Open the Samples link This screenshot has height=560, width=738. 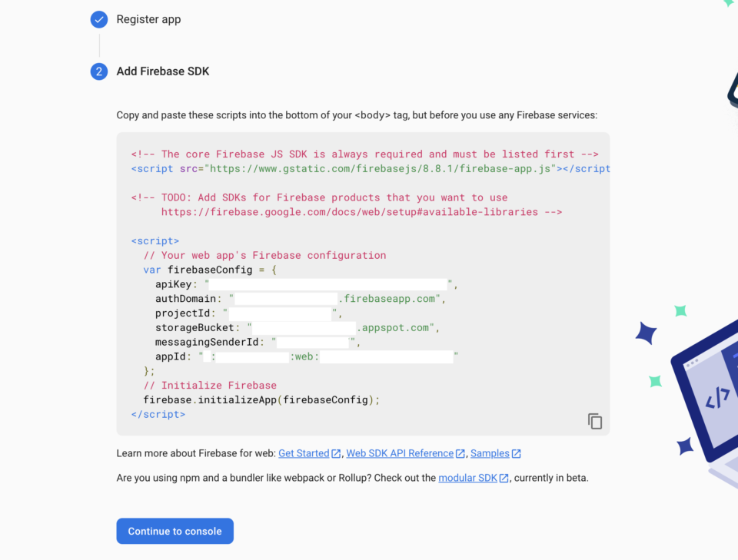(490, 453)
